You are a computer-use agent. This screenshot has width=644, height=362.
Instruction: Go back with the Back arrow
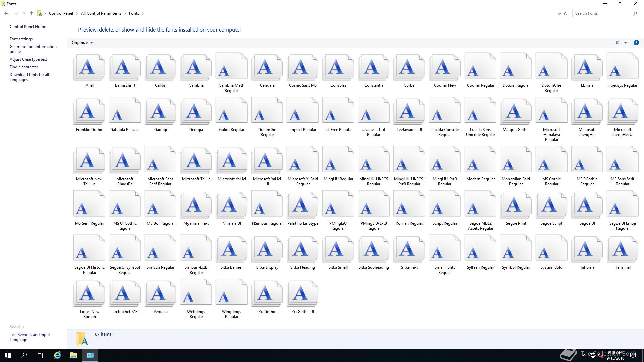pyautogui.click(x=6, y=13)
